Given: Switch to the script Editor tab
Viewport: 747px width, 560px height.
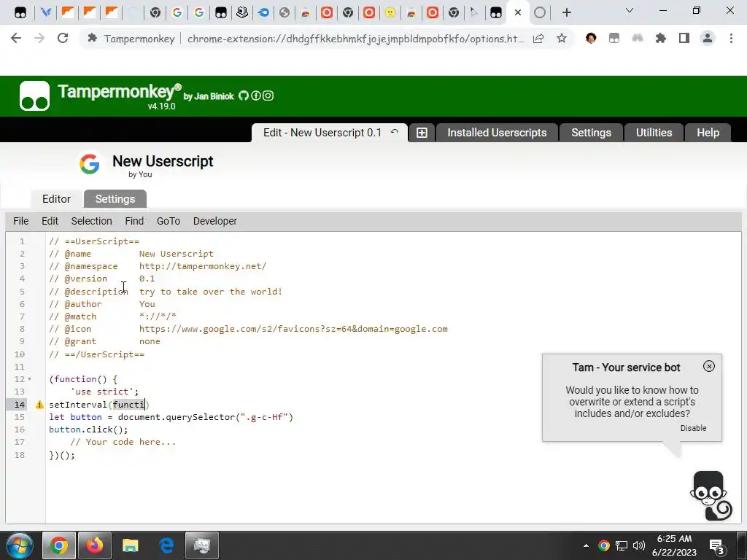Looking at the screenshot, I should pos(56,199).
